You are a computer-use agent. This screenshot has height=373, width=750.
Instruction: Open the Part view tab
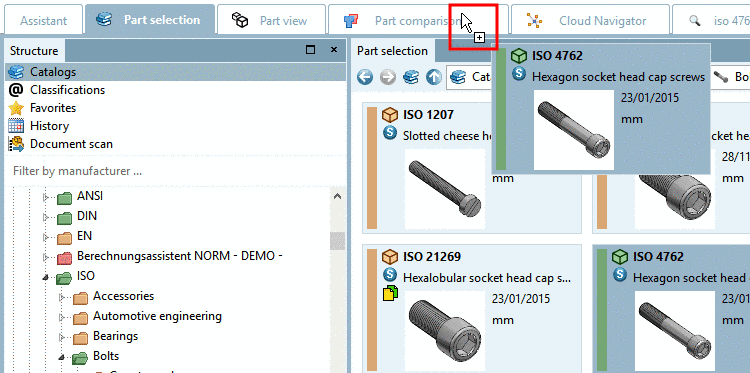click(271, 21)
